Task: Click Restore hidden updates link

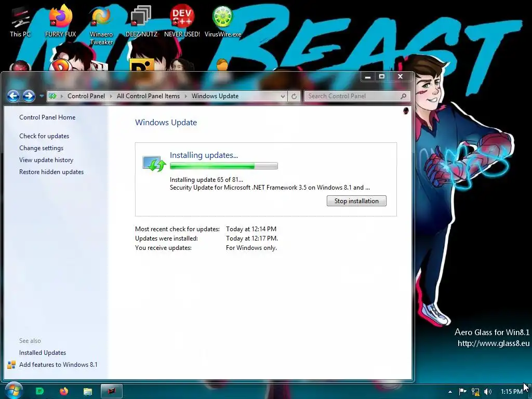Action: (51, 172)
